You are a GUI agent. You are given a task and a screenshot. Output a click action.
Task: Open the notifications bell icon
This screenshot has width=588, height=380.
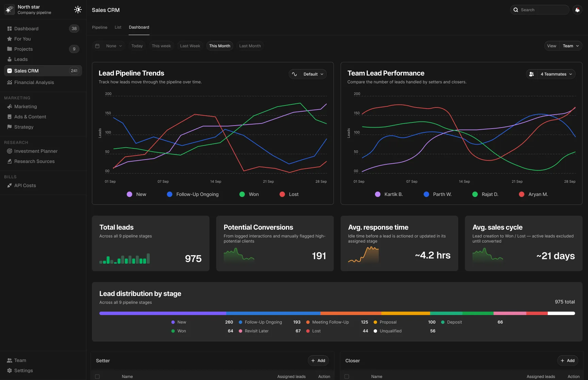click(x=577, y=10)
